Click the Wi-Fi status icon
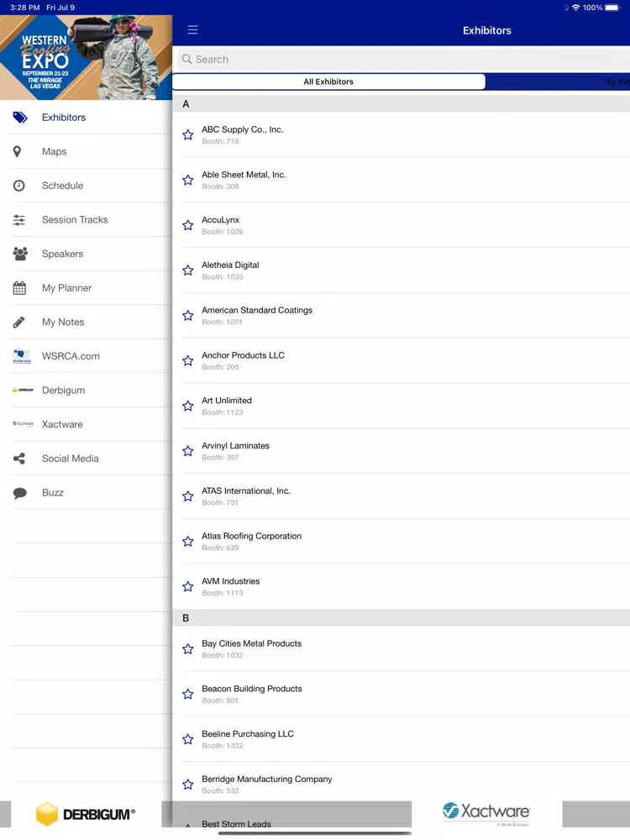The width and height of the screenshot is (630, 840). click(576, 8)
